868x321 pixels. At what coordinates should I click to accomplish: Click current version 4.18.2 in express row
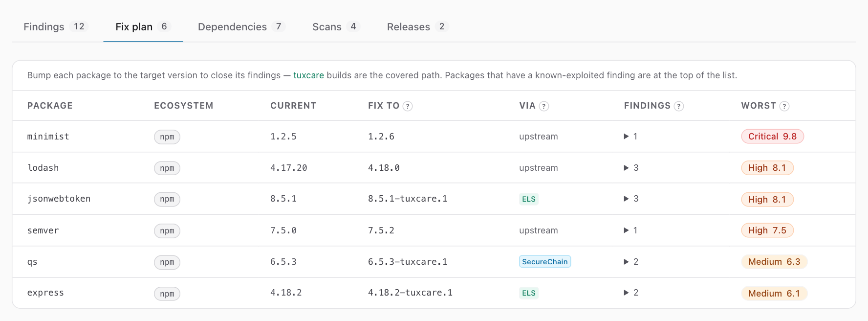click(286, 293)
